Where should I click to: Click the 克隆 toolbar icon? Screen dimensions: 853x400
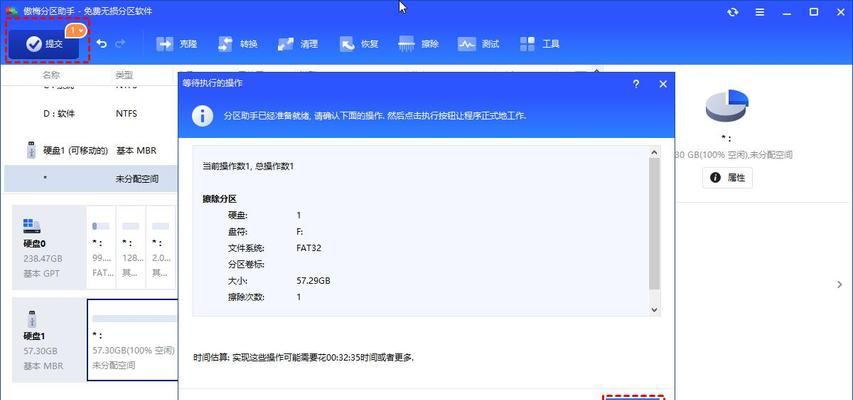tap(165, 44)
